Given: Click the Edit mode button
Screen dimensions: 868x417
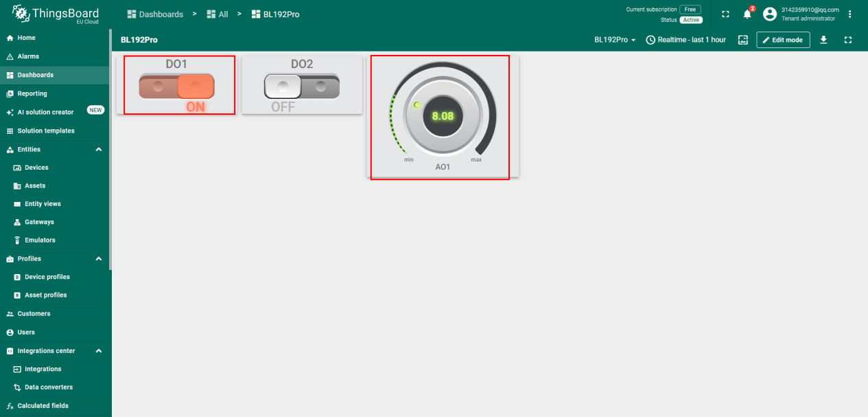Looking at the screenshot, I should (783, 40).
